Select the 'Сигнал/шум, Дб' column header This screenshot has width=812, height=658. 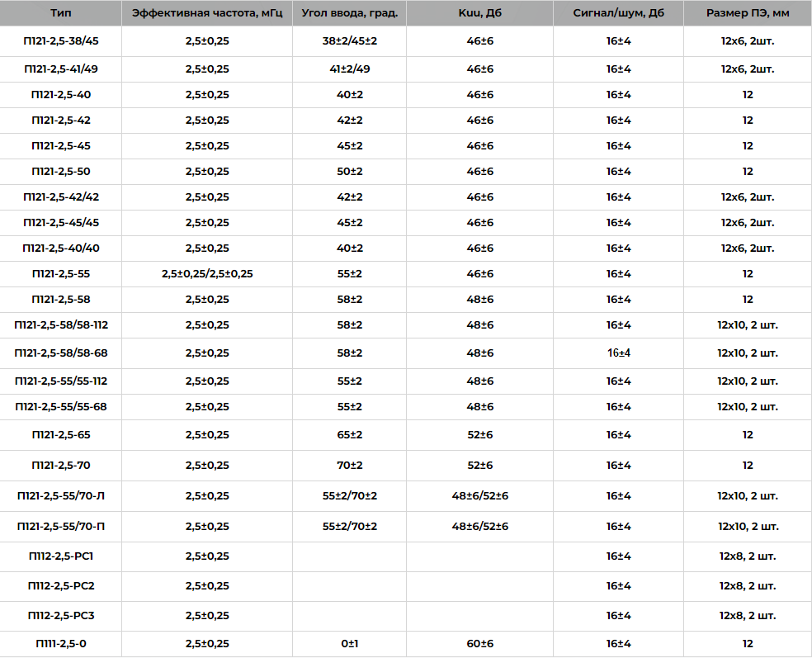pos(618,14)
